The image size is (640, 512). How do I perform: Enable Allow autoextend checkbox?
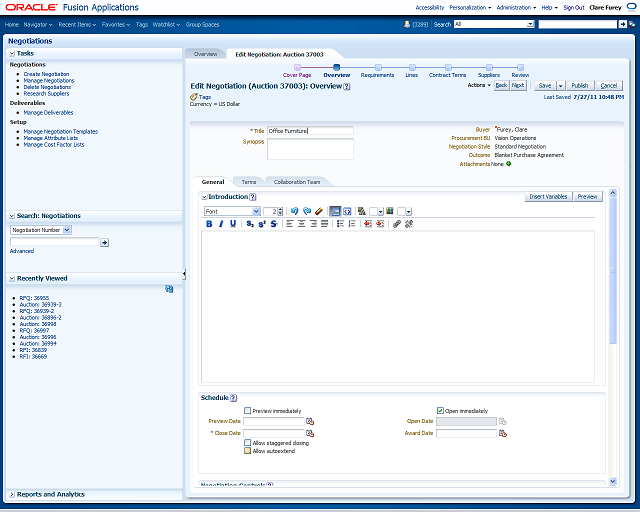click(247, 451)
